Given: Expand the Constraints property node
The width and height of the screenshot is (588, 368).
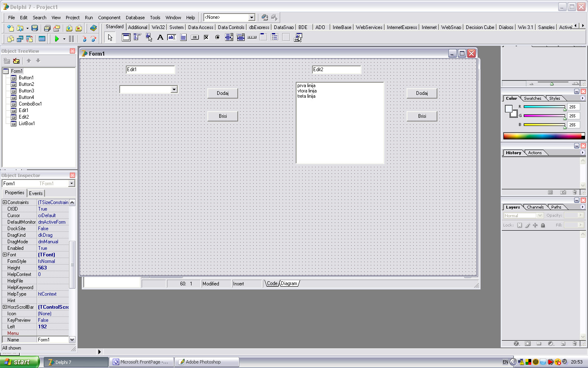Looking at the screenshot, I should [4, 202].
